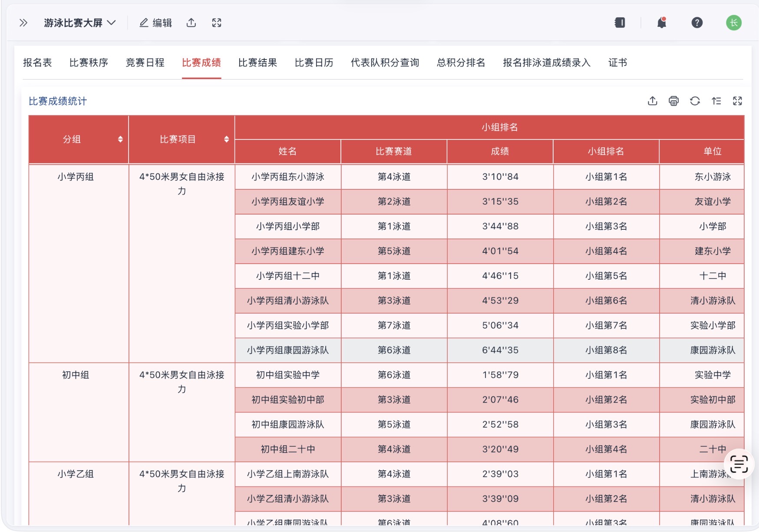The height and width of the screenshot is (532, 759).
Task: Switch to the 总积分排名 tab
Action: (461, 63)
